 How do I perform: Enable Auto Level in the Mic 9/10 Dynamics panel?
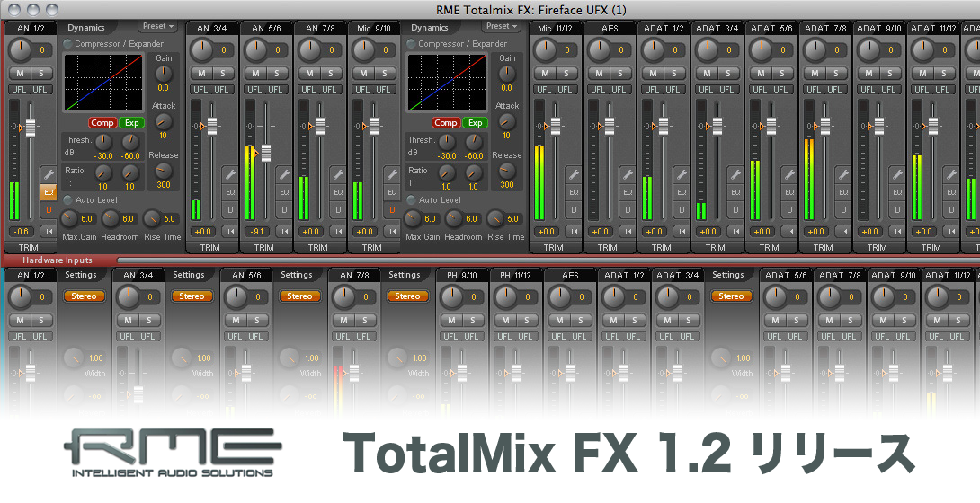(411, 199)
